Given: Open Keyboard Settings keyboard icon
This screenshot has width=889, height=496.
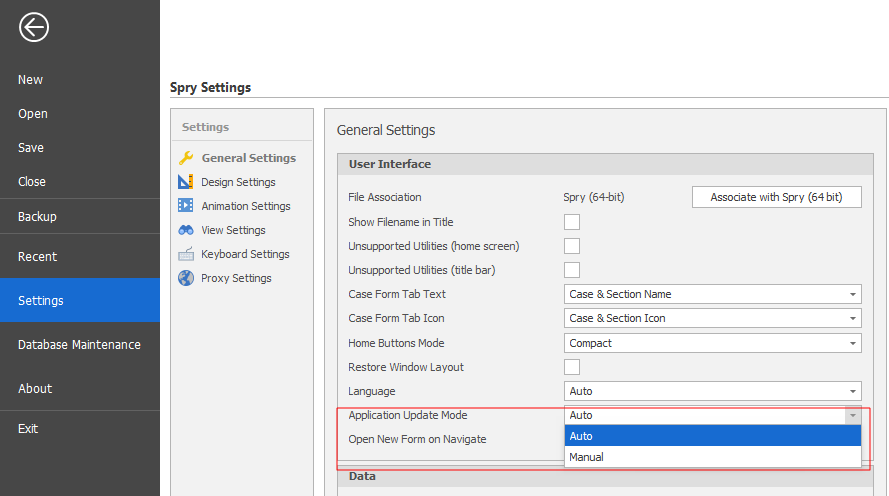Looking at the screenshot, I should [x=185, y=254].
